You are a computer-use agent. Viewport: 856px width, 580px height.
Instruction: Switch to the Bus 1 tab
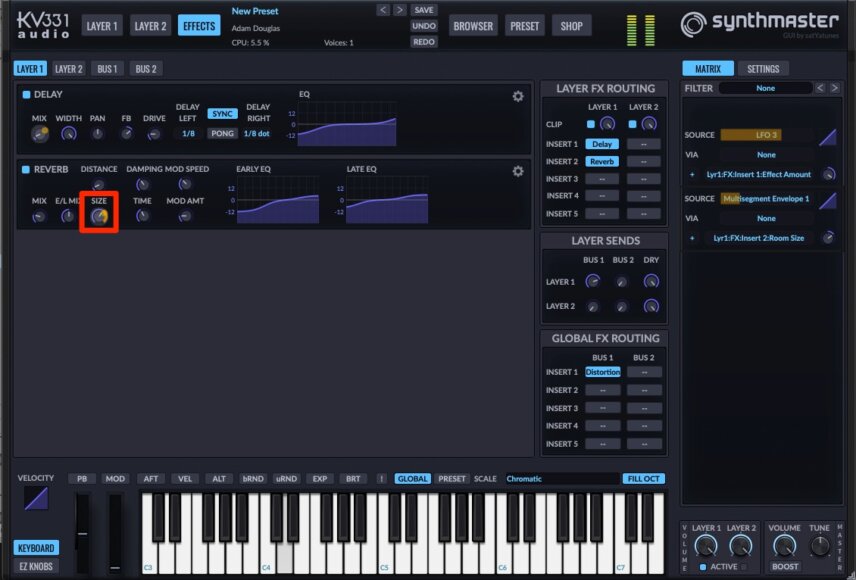107,69
